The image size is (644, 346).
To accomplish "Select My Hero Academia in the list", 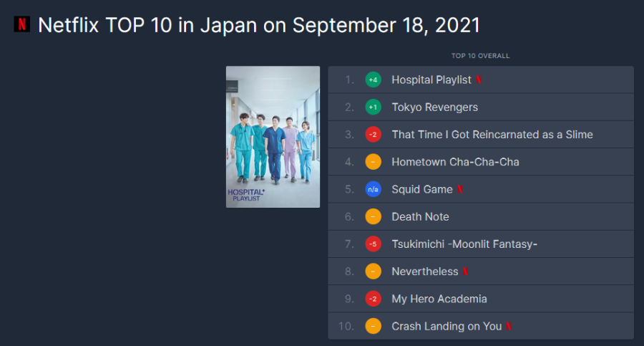I will click(x=439, y=299).
